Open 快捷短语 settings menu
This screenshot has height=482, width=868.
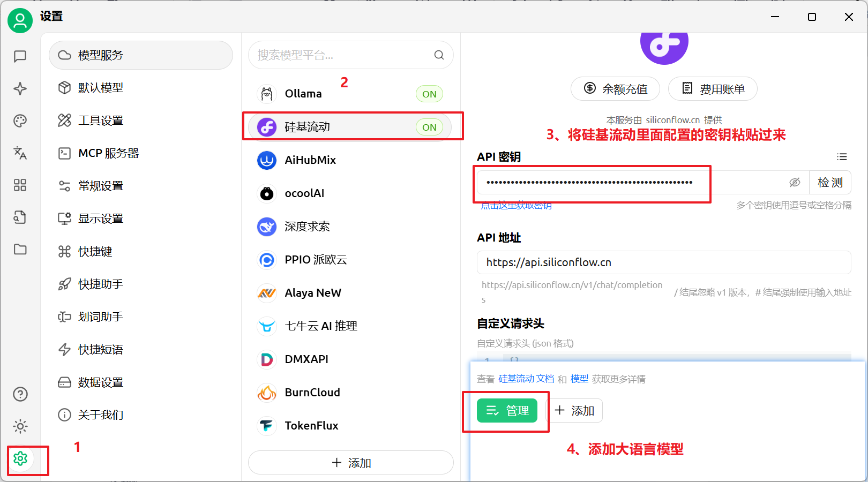click(141, 349)
